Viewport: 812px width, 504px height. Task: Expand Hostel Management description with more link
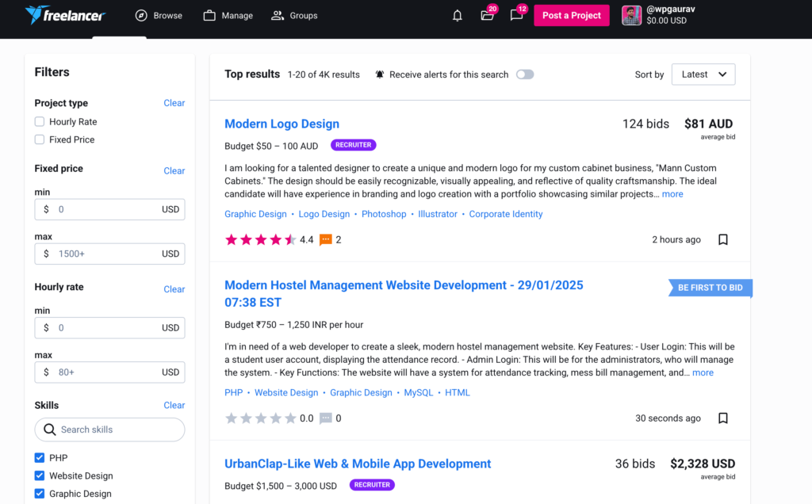pos(703,372)
